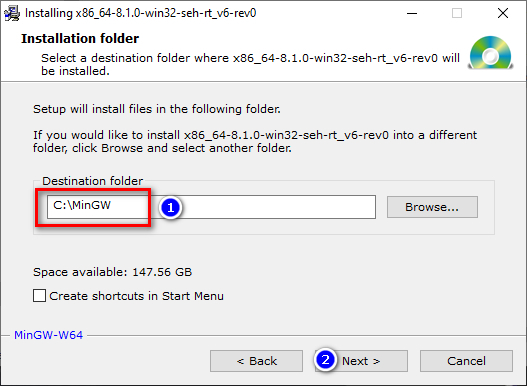Select the C:\MinGW path text
Screen dimensions: 527x386
pos(82,205)
